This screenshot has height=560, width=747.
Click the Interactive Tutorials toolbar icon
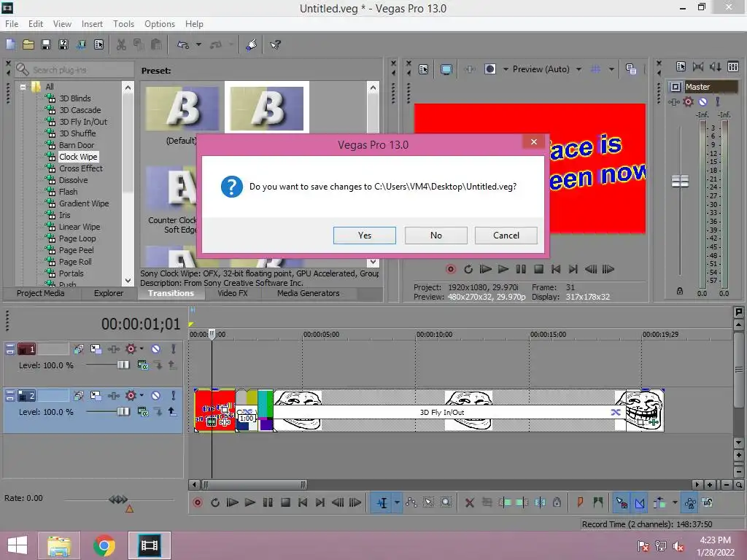(252, 44)
